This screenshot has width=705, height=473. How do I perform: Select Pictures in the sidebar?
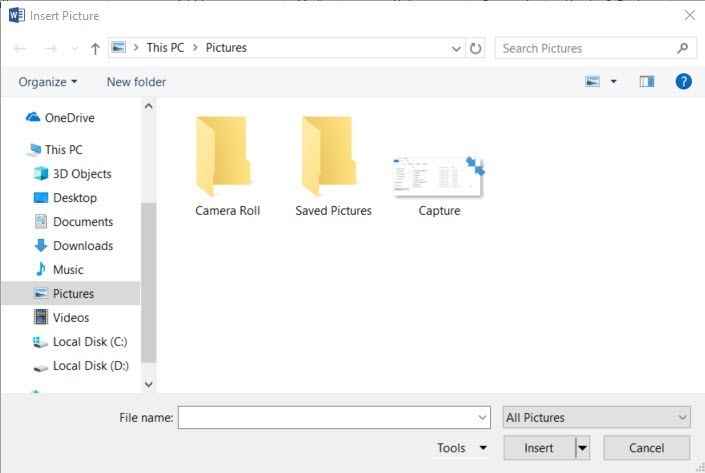71,293
